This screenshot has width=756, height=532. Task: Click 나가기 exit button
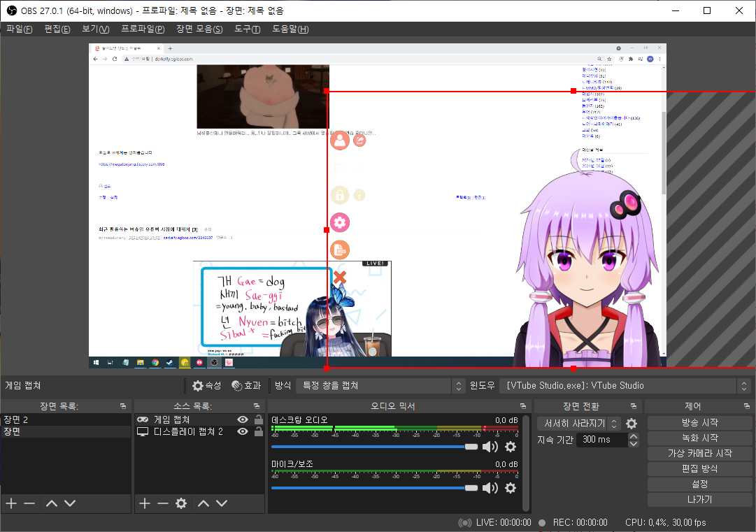[x=699, y=500]
